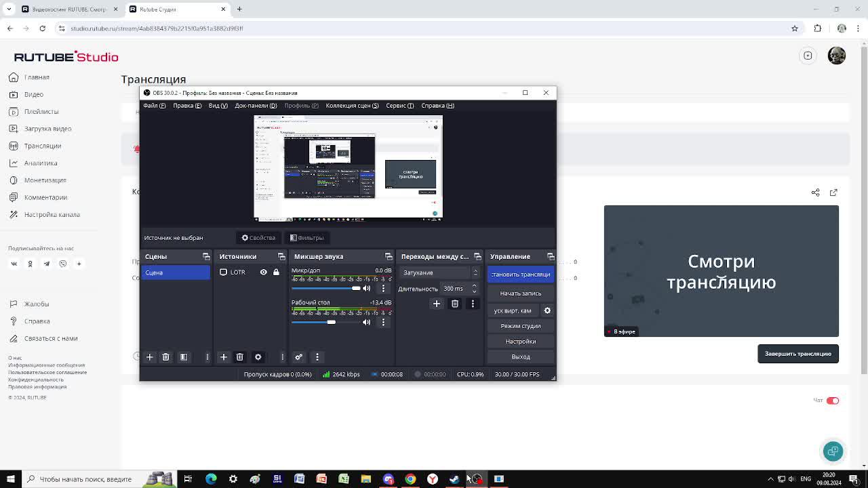Add a scene transition with plus icon
Viewport: 868px width, 488px height.
click(437, 304)
